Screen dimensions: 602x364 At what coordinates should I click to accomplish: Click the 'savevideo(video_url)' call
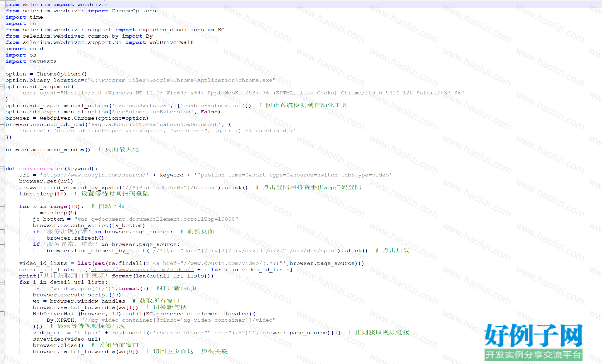(x=67, y=339)
